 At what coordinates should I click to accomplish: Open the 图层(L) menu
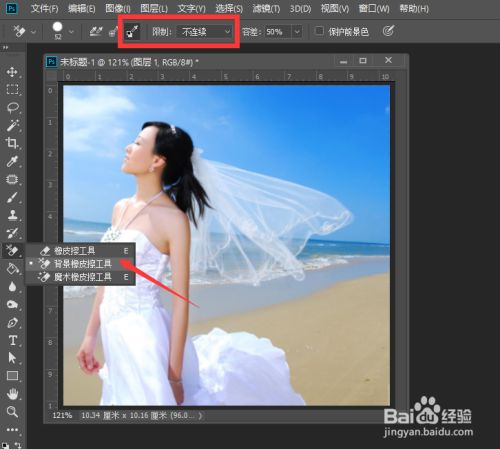[x=154, y=8]
